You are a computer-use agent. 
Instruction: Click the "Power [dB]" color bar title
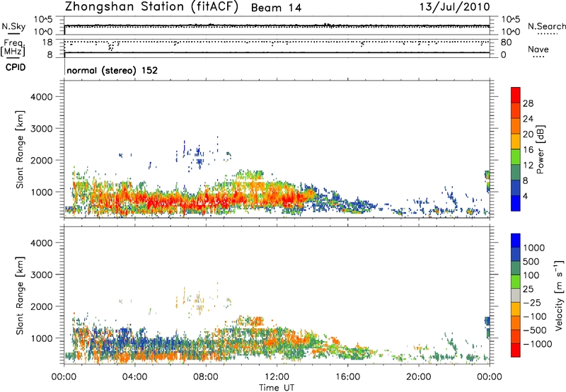(541, 149)
